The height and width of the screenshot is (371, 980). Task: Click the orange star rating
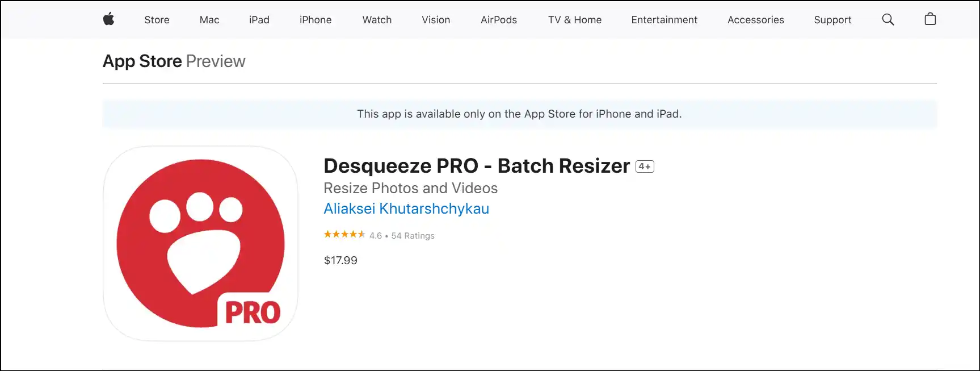344,235
